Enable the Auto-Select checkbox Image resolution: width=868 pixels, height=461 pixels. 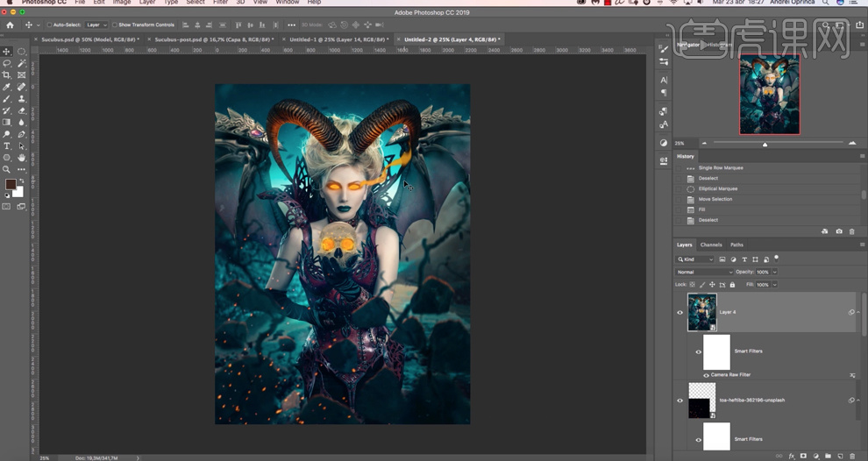pos(49,25)
